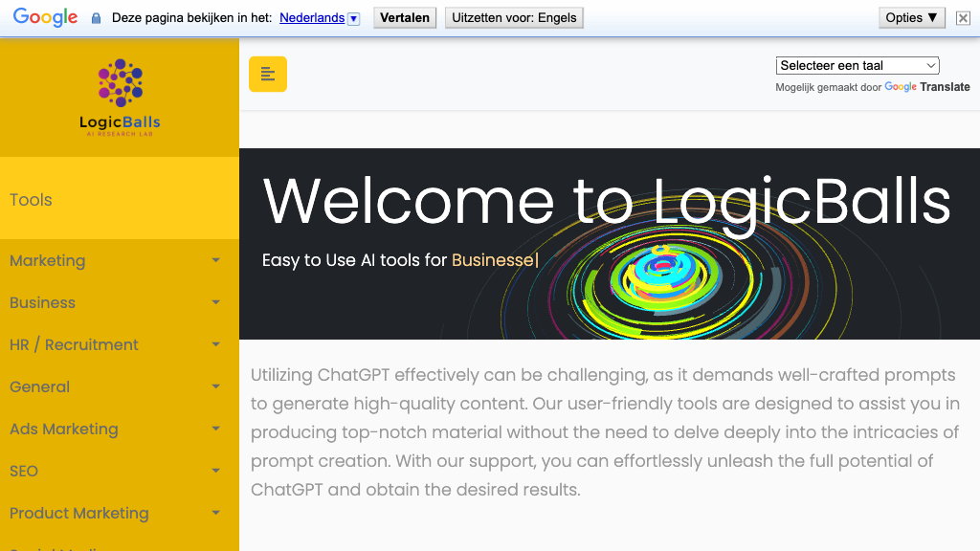980x551 pixels.
Task: Open the "Selecteer een taal" dropdown
Action: pos(857,65)
